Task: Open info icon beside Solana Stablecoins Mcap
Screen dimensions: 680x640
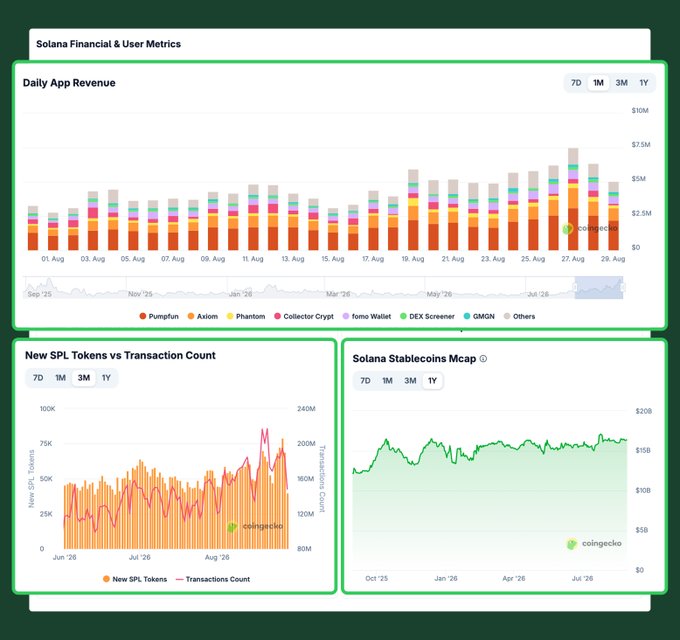Action: (x=483, y=359)
